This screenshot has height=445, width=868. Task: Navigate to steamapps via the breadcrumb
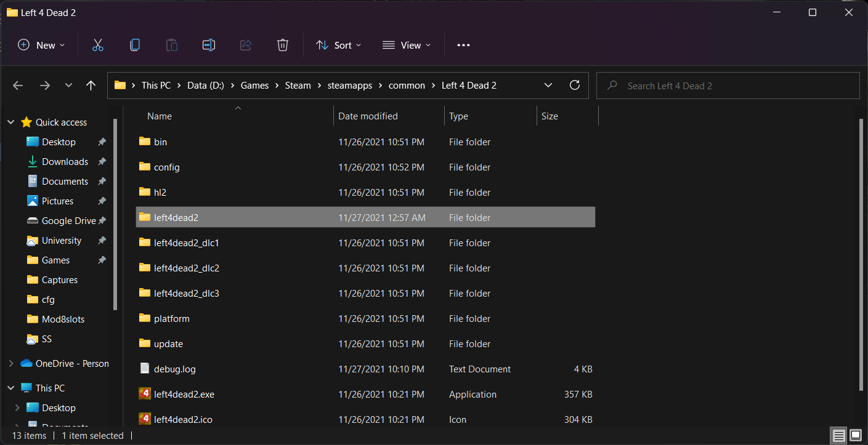(x=349, y=85)
